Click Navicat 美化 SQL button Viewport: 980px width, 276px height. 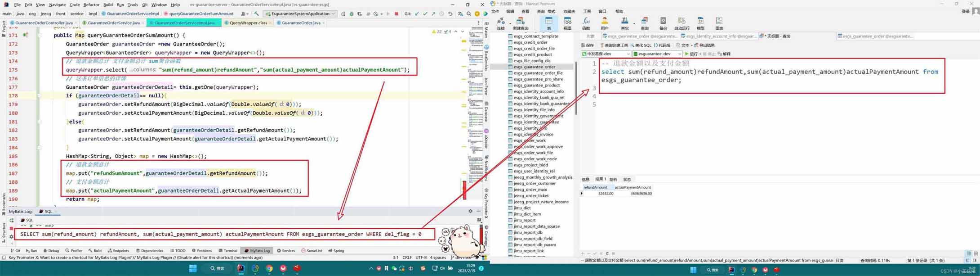[641, 45]
